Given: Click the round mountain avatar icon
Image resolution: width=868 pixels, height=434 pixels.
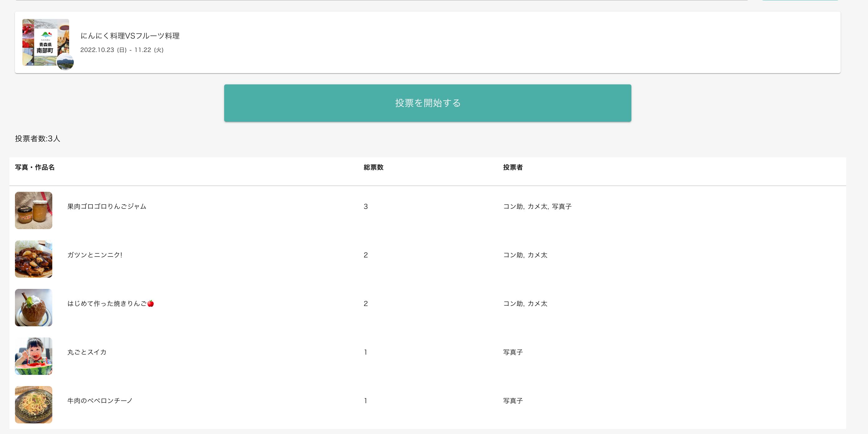Looking at the screenshot, I should pyautogui.click(x=65, y=62).
